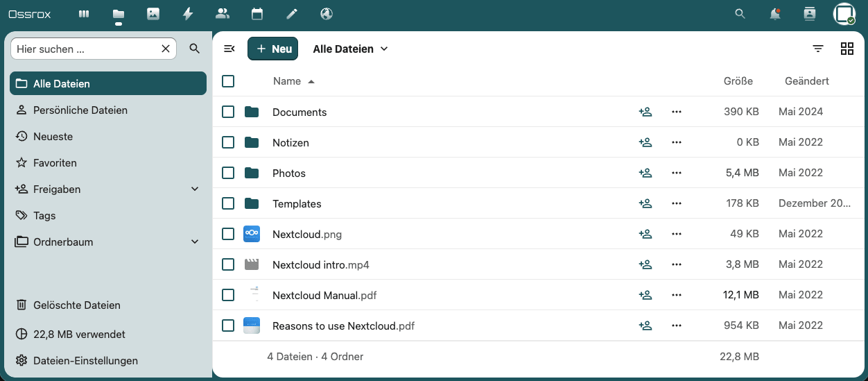Viewport: 868px width, 381px height.
Task: Open the Activity lightning icon
Action: click(x=188, y=14)
